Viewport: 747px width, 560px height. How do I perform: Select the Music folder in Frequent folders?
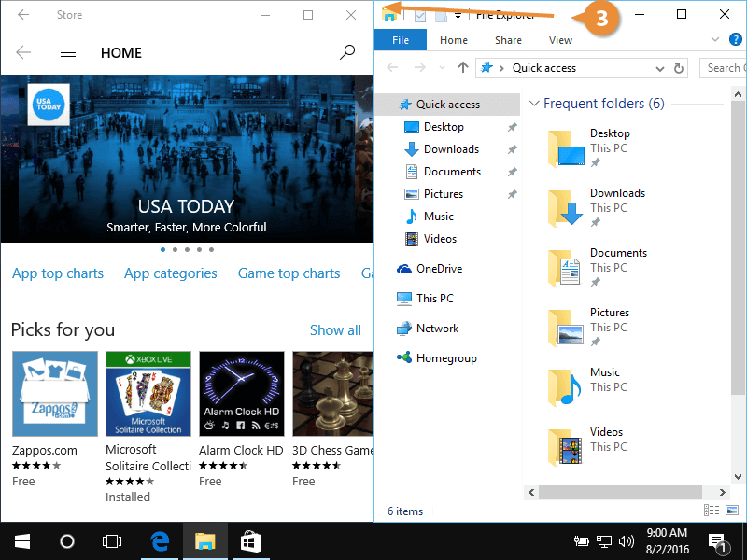587,386
